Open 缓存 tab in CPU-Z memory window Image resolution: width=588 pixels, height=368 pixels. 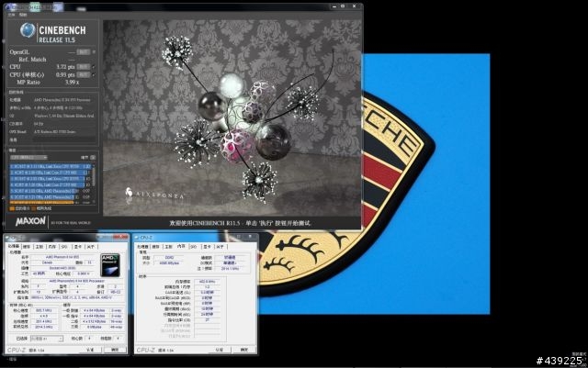coord(155,247)
